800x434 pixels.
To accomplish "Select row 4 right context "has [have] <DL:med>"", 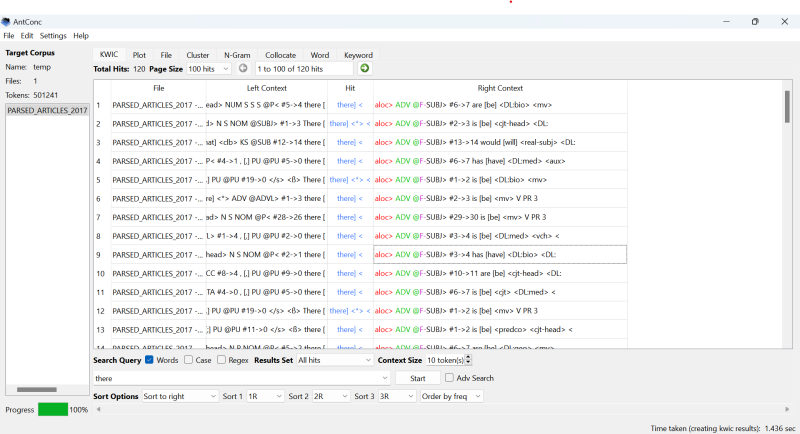I will pyautogui.click(x=500, y=161).
